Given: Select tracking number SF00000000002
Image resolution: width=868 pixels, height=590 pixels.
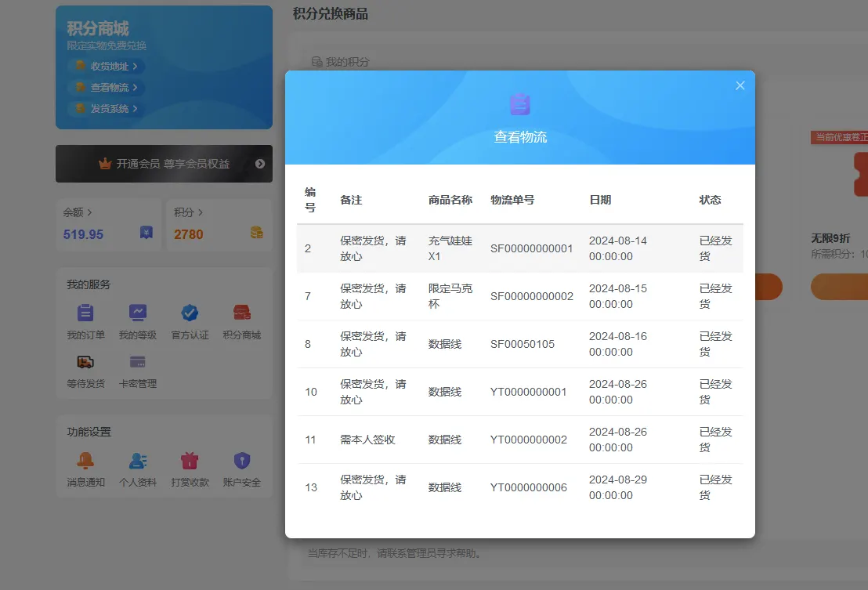Looking at the screenshot, I should (x=532, y=296).
